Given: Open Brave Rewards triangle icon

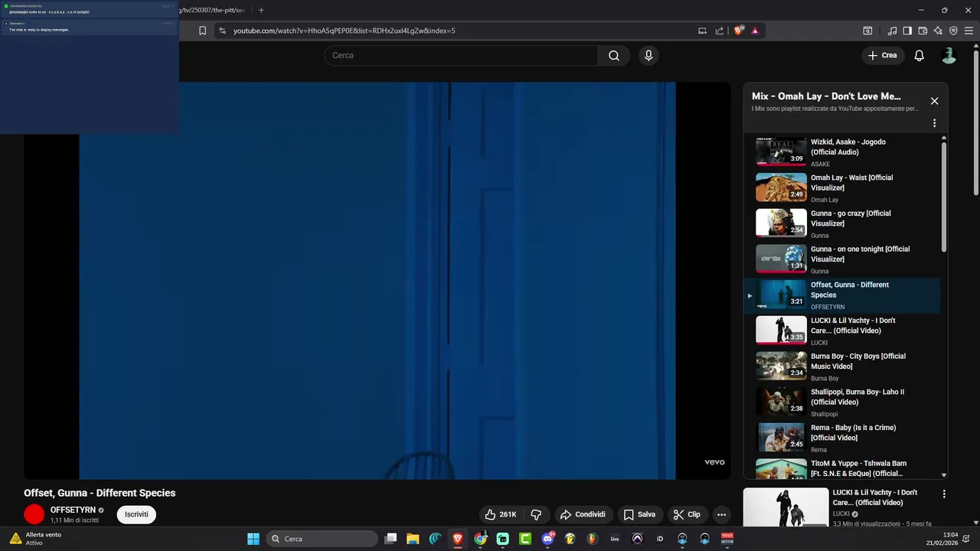Looking at the screenshot, I should 755,31.
